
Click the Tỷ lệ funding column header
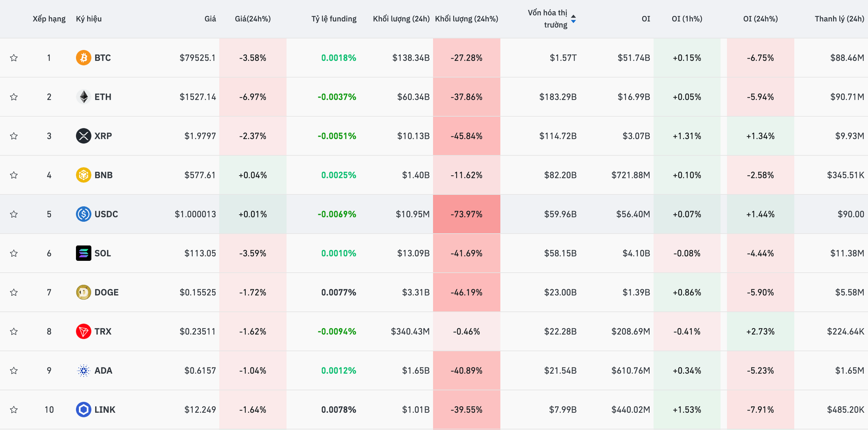[x=334, y=19]
